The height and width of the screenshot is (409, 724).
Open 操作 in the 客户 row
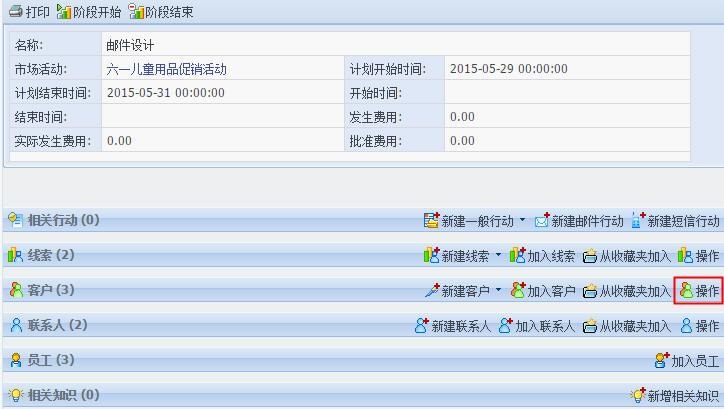click(699, 291)
